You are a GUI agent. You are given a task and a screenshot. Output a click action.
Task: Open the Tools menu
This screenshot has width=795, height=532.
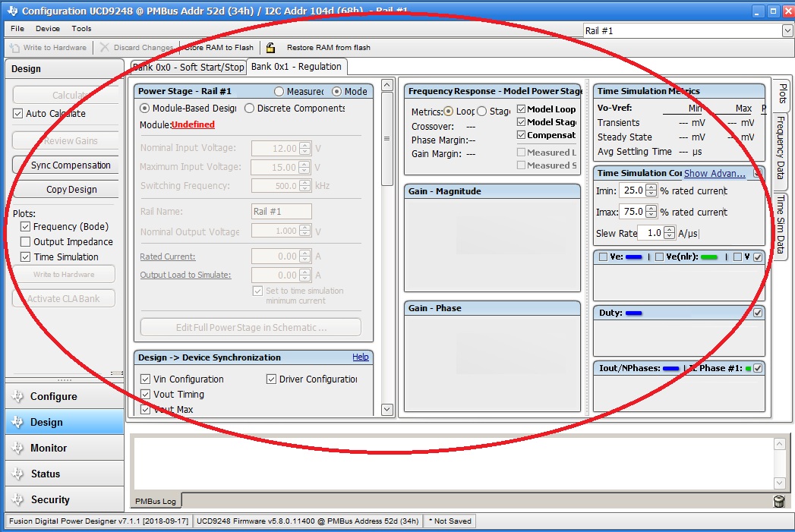(81, 28)
